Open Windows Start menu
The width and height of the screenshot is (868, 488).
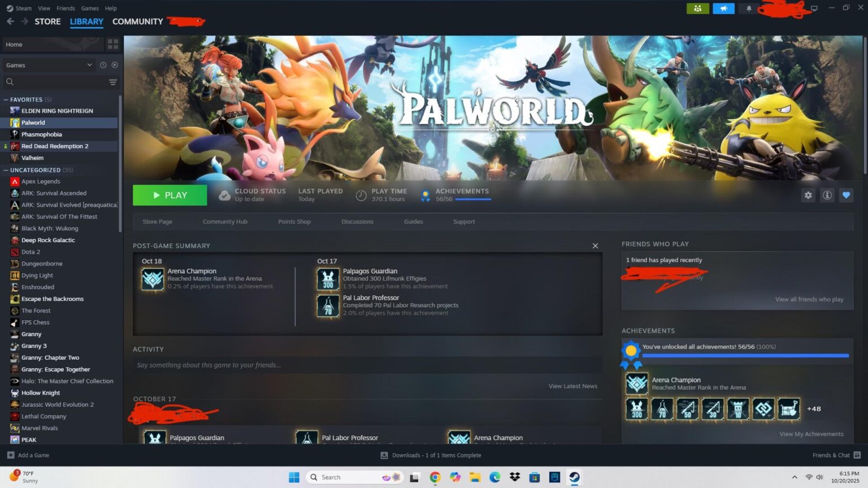294,477
